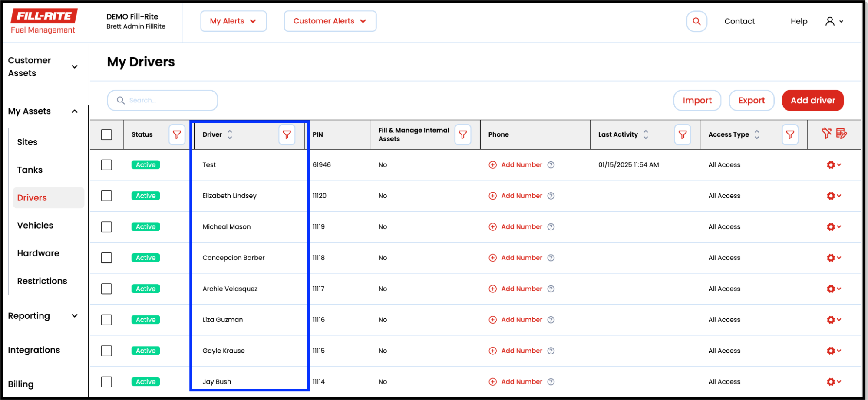Viewport: 868px width, 400px height.
Task: Expand the Reporting sidebar section
Action: point(43,316)
